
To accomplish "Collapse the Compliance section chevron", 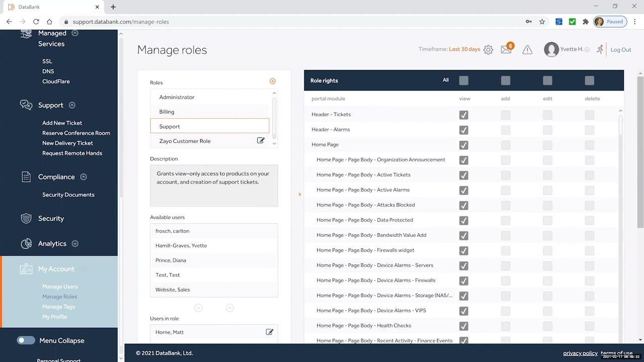I will tap(84, 177).
